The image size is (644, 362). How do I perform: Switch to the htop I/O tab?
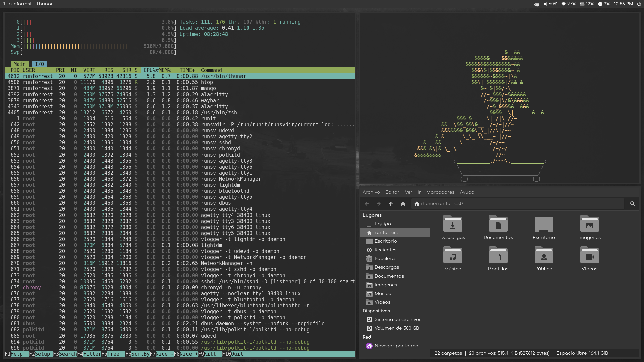point(39,64)
